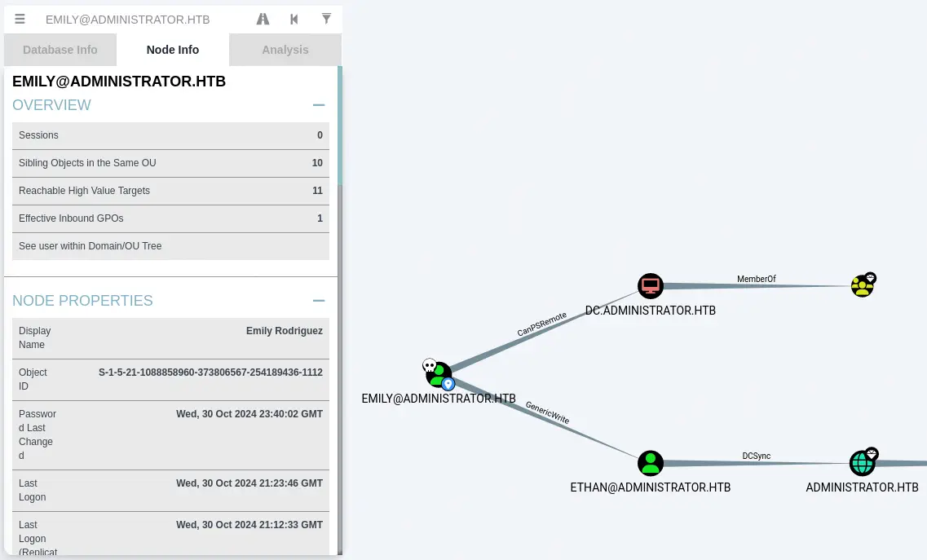Click the yellow group node icon
The image size is (927, 560).
click(x=862, y=285)
